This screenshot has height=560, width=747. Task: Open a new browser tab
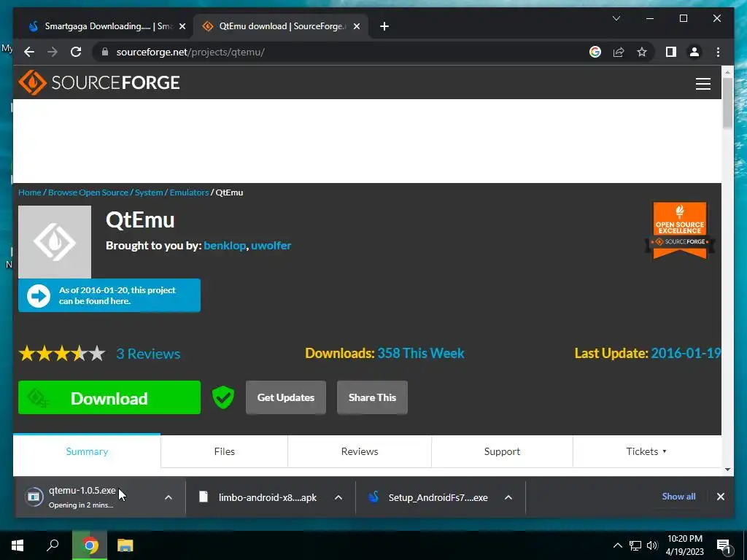pyautogui.click(x=384, y=26)
